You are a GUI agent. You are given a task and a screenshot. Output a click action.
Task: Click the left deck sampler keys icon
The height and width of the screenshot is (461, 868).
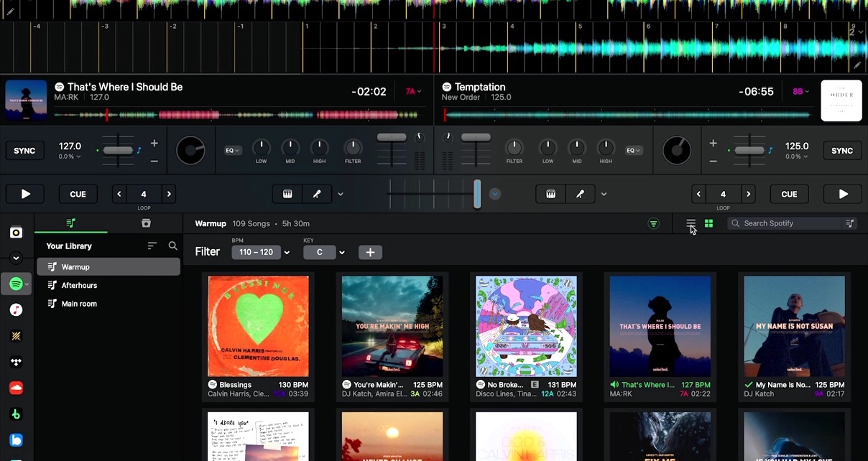tap(287, 194)
